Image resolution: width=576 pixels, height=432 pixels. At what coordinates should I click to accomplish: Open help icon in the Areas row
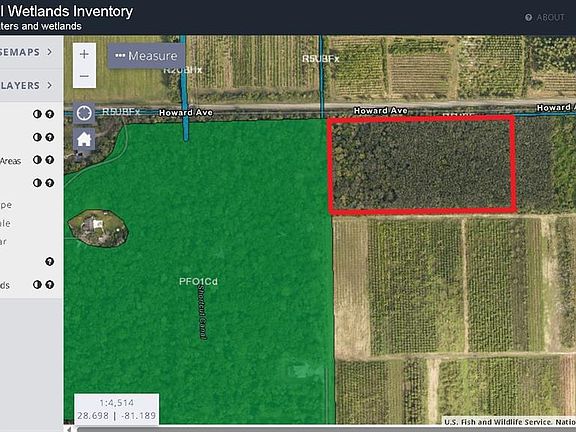50,160
